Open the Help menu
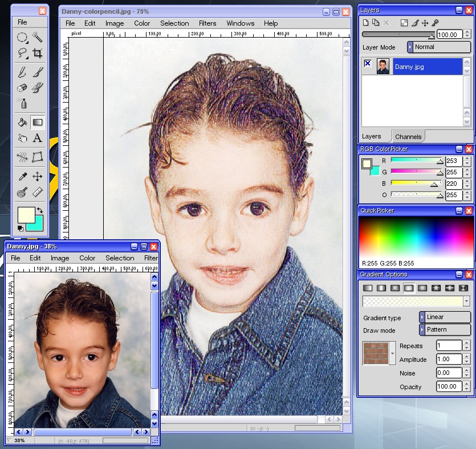This screenshot has height=449, width=476. 271,23
